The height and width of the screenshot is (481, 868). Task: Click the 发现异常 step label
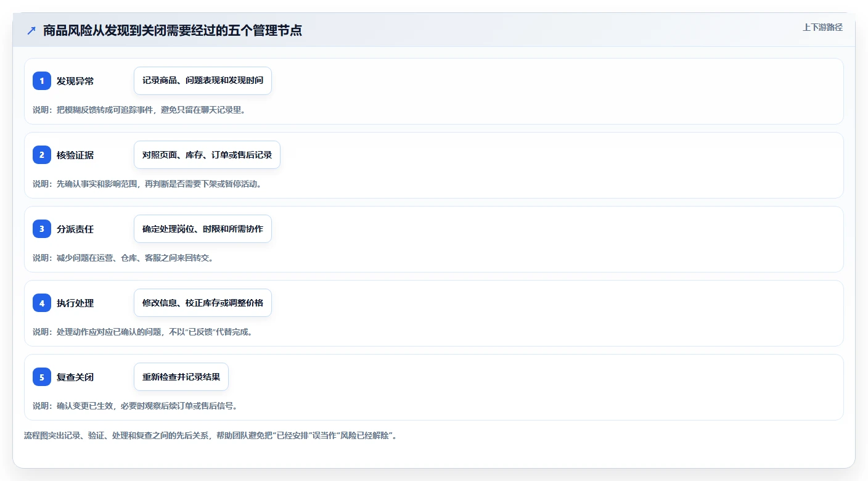(75, 81)
